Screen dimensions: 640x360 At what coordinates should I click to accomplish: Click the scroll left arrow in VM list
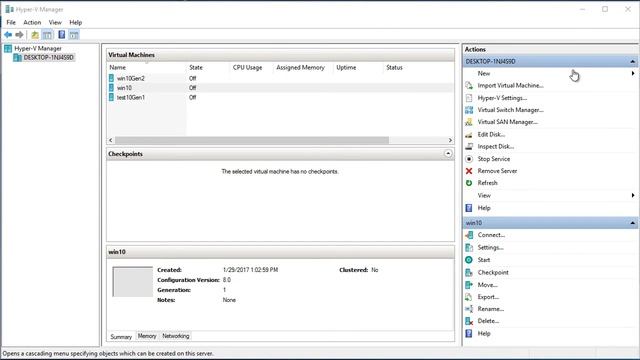[x=111, y=140]
